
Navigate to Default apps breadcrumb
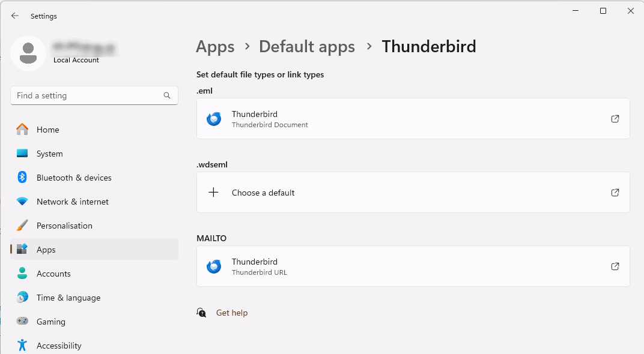coord(307,47)
